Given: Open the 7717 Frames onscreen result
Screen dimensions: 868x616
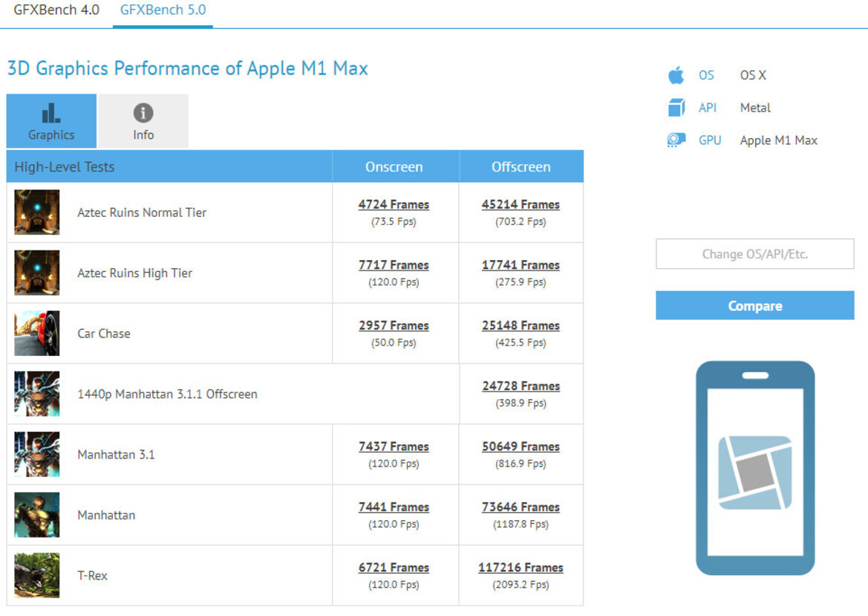Looking at the screenshot, I should coord(394,265).
